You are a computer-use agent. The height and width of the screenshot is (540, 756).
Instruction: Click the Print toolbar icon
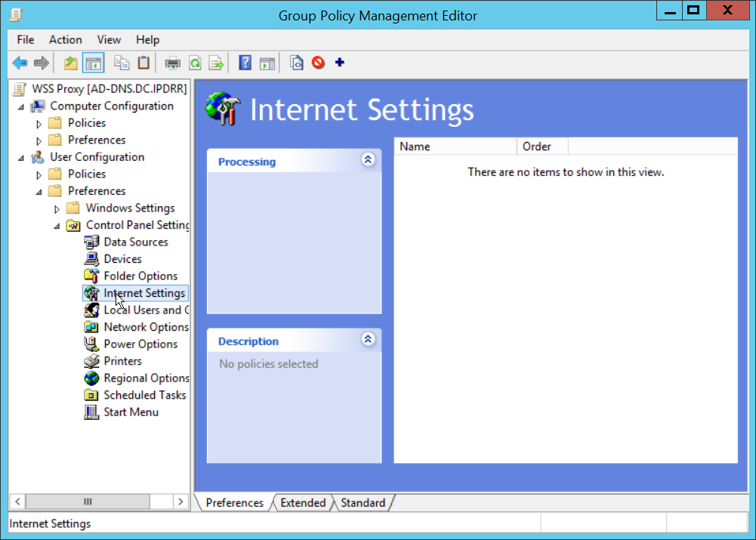point(173,63)
